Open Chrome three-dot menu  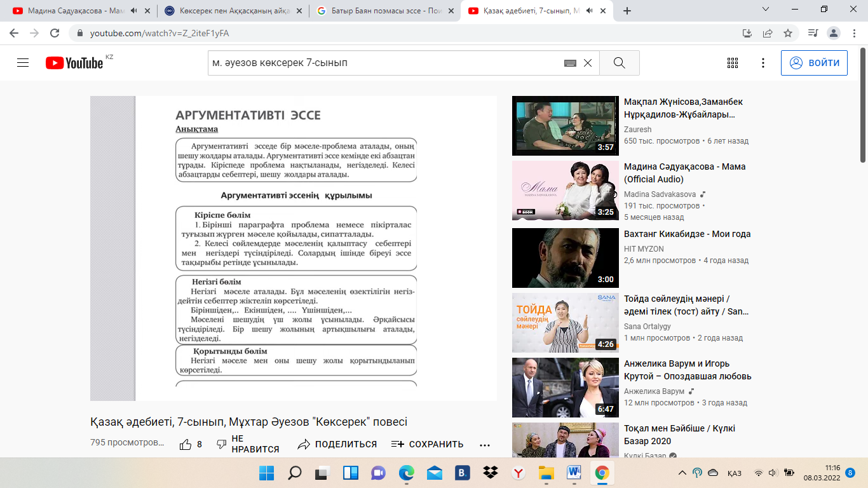click(x=854, y=33)
